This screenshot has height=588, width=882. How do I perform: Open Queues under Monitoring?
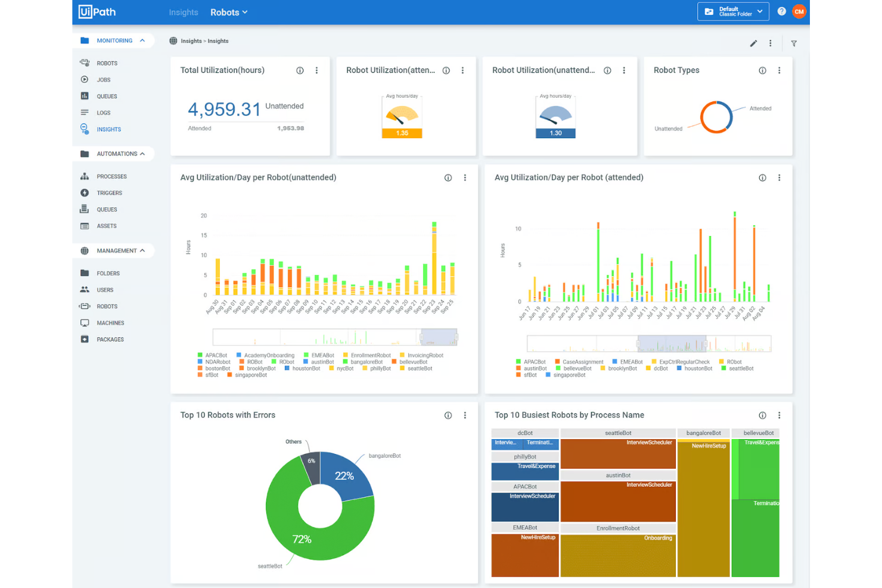107,97
